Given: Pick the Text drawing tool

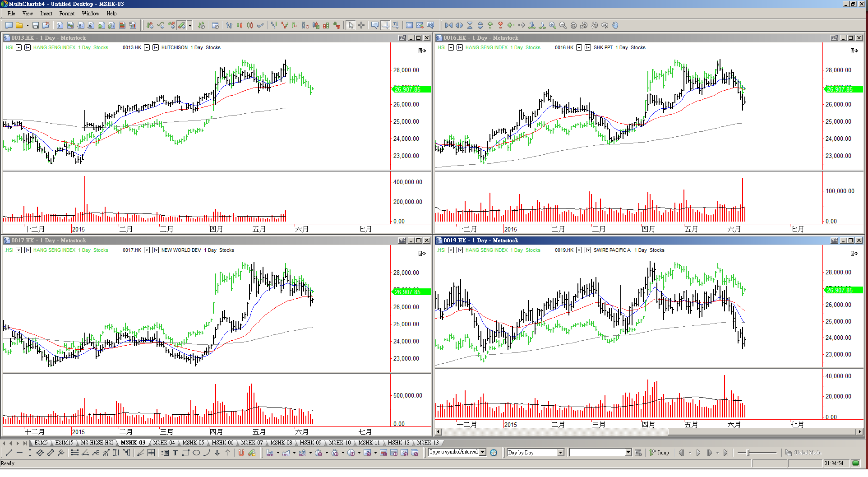Looking at the screenshot, I should coord(175,453).
